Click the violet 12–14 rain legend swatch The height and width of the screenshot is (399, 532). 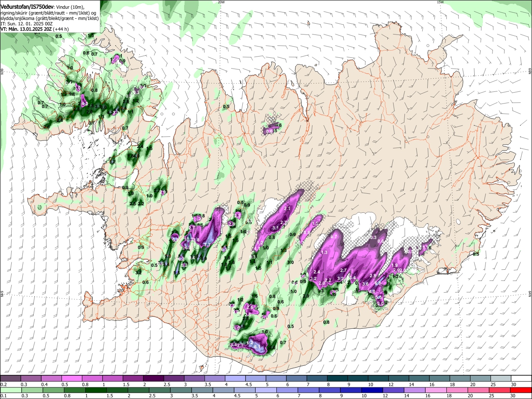[394, 390]
